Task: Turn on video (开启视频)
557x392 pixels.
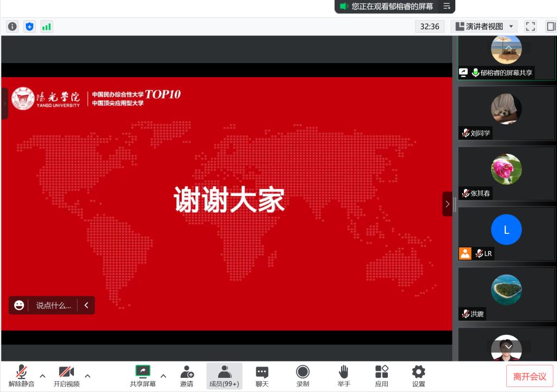Action: point(66,376)
